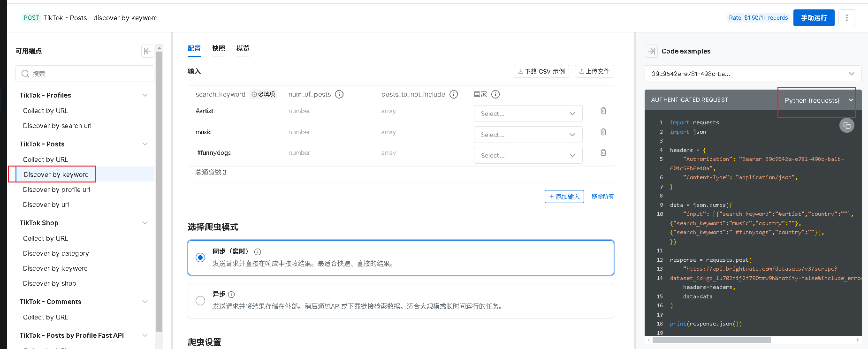Click the 搜索 endpoint search field

point(85,74)
